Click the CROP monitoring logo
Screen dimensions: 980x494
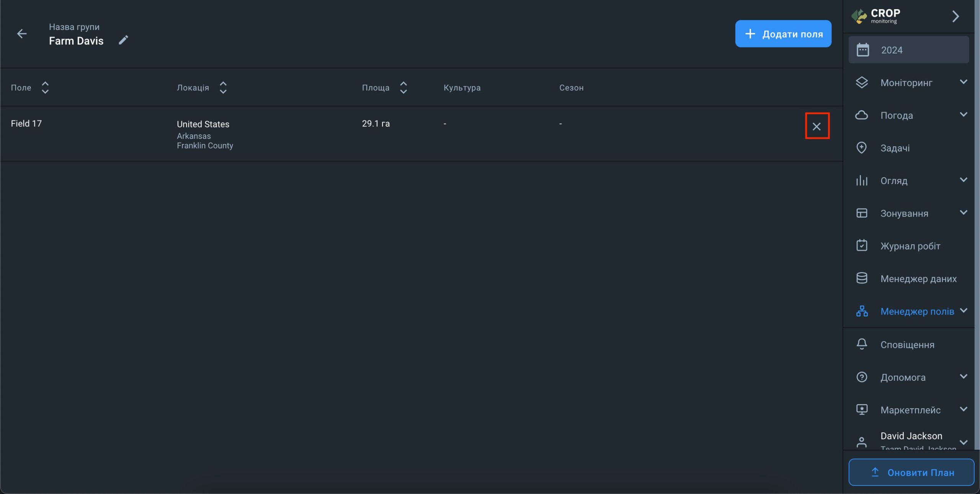click(876, 16)
